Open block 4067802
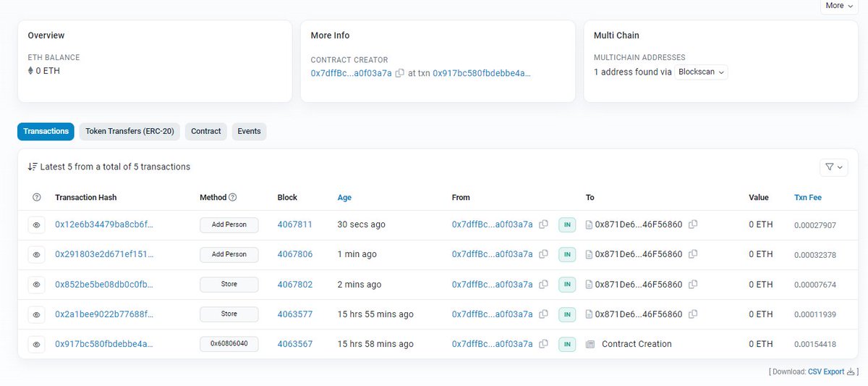Image resolution: width=868 pixels, height=386 pixels. 295,285
